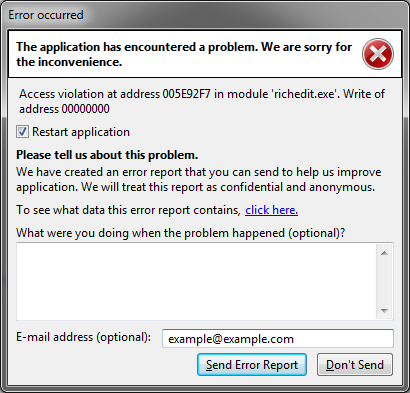410x393 pixels.
Task: Click 'Please tell us about this problem.' heading
Action: point(107,155)
